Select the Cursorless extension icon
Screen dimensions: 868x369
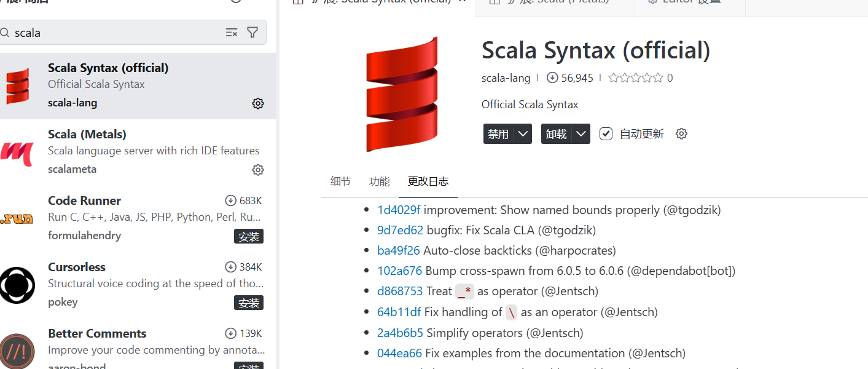17,285
